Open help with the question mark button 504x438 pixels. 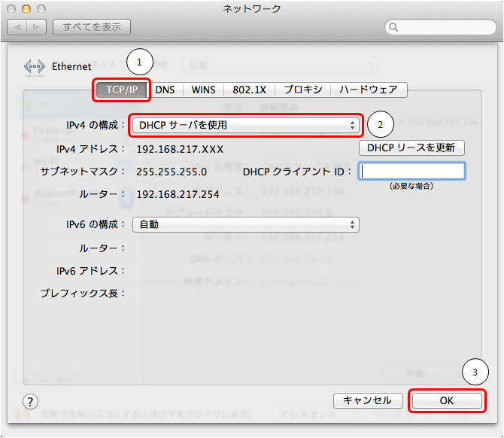coord(30,401)
